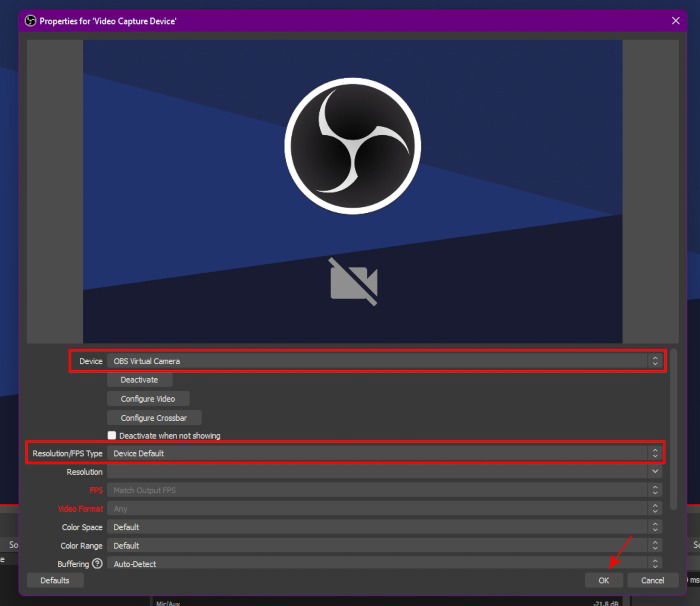This screenshot has height=606, width=700.
Task: Click the Configure Crossbar button
Action: 154,418
